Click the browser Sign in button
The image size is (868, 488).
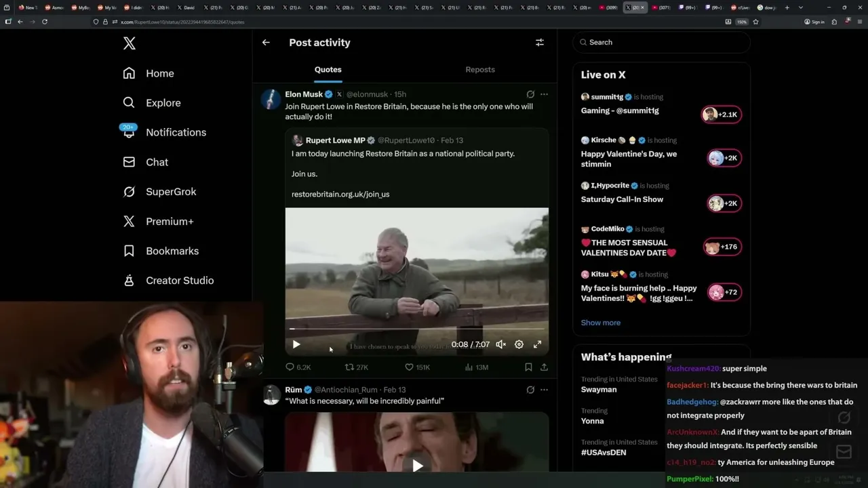click(814, 22)
